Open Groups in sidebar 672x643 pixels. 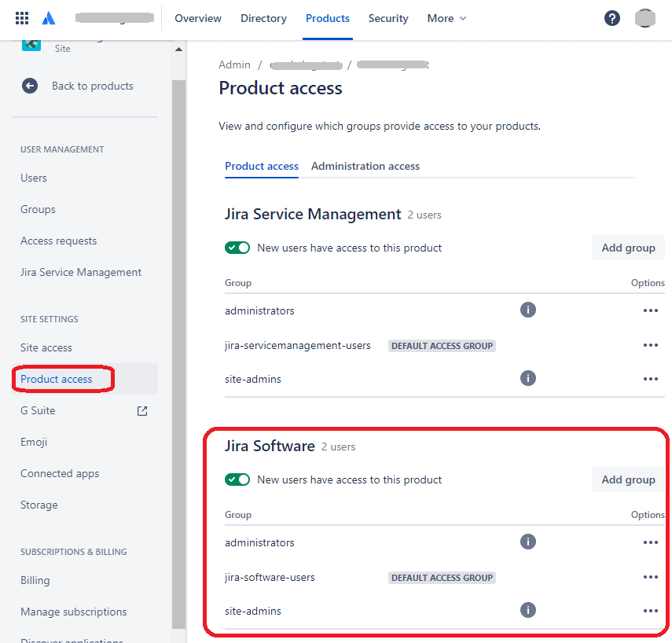[39, 210]
